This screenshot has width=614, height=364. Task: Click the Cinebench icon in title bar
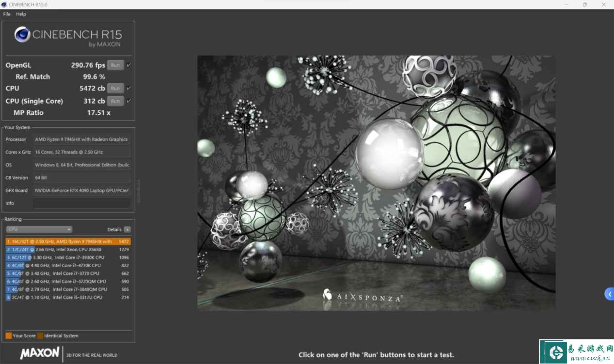pos(4,4)
